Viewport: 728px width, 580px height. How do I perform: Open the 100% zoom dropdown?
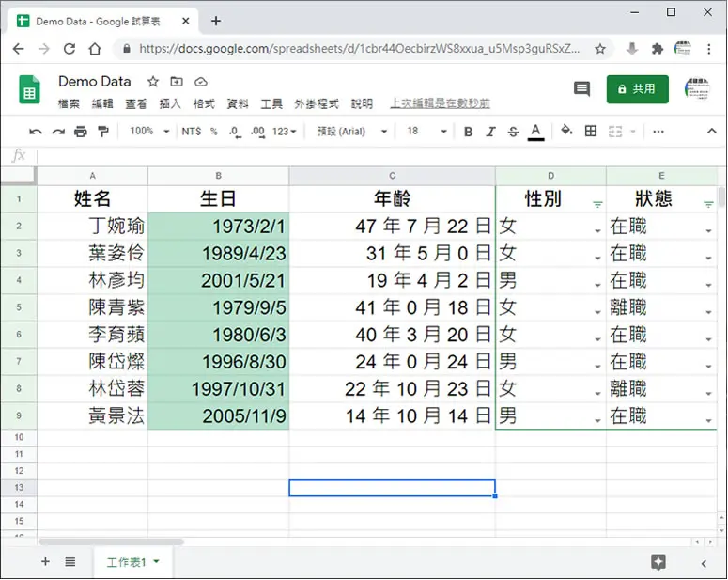[149, 132]
